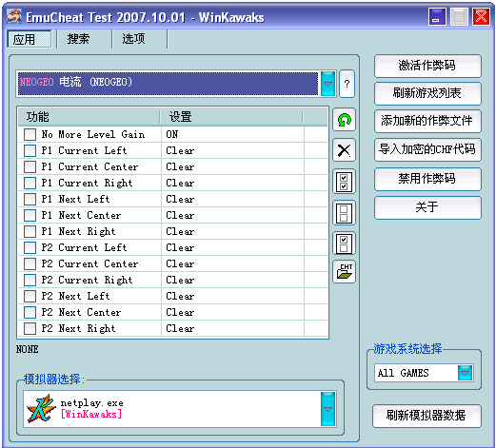Click the invert selection checkbox icon
Viewport: 496px width, 448px height.
(x=344, y=243)
